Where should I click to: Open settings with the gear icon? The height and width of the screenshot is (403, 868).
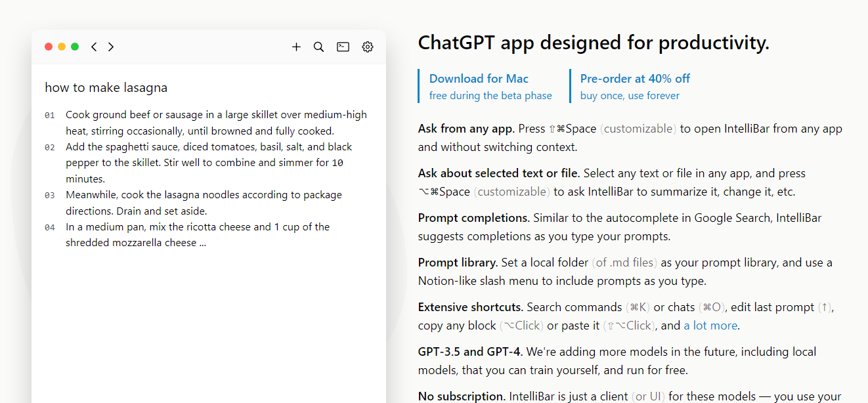pyautogui.click(x=368, y=47)
